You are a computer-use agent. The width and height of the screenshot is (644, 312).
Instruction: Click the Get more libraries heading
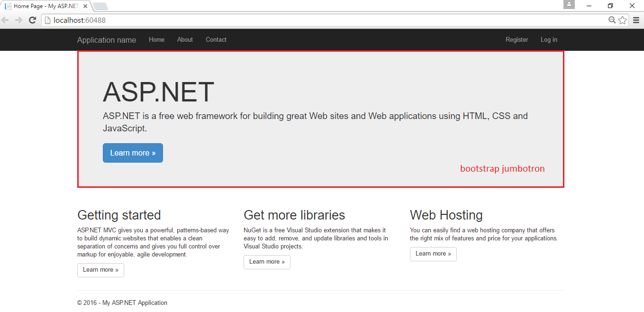294,215
